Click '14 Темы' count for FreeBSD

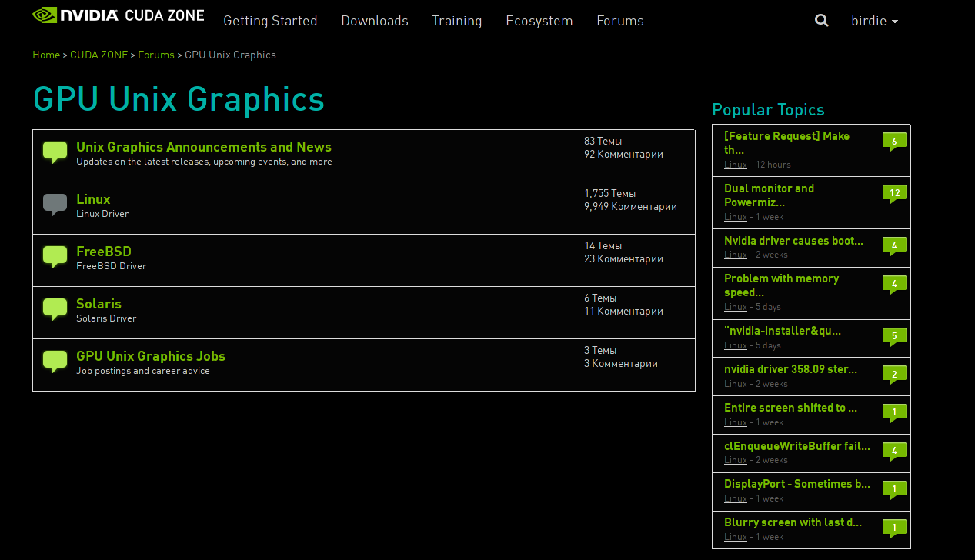pos(603,246)
